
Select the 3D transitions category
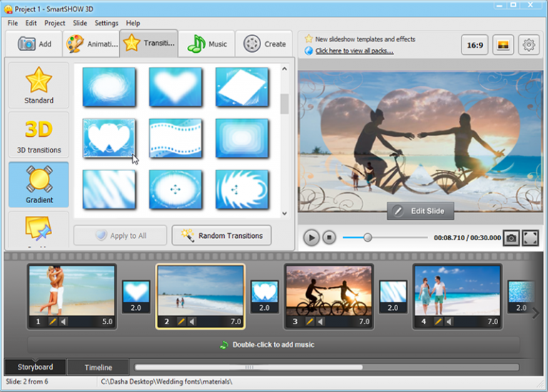point(39,135)
